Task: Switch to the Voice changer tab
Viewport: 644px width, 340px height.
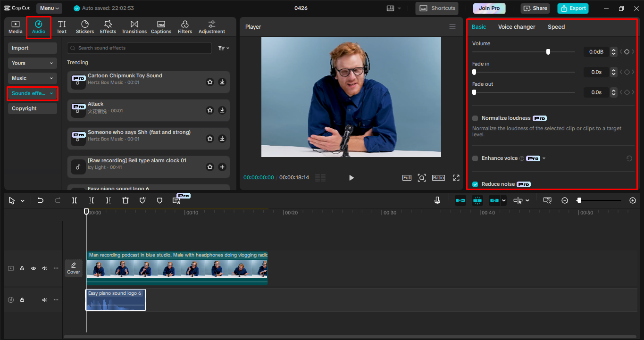Action: click(517, 27)
